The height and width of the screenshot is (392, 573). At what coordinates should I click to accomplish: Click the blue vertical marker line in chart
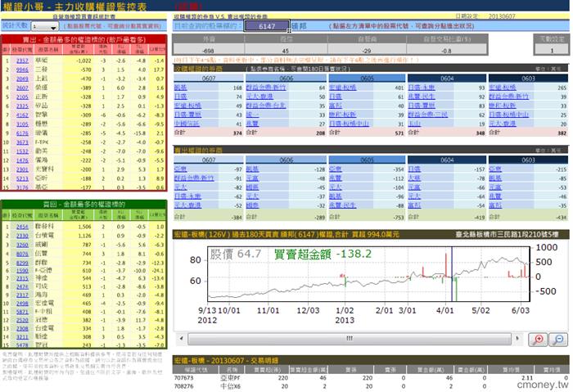452,274
